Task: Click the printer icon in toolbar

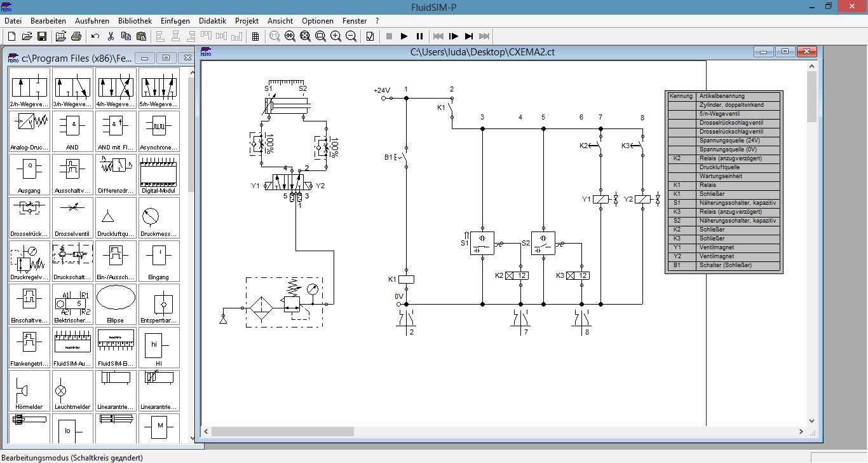Action: point(76,36)
